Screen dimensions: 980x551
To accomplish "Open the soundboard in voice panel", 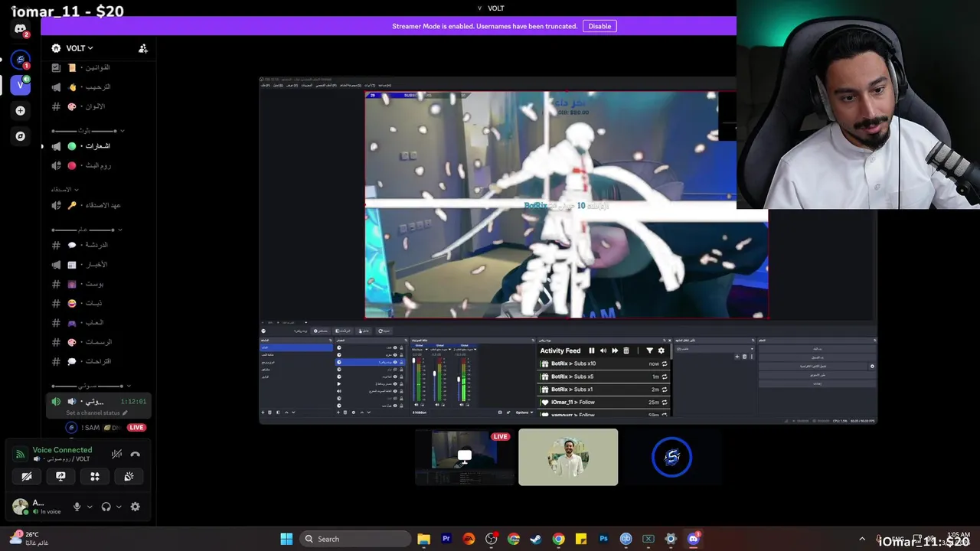I will point(129,476).
